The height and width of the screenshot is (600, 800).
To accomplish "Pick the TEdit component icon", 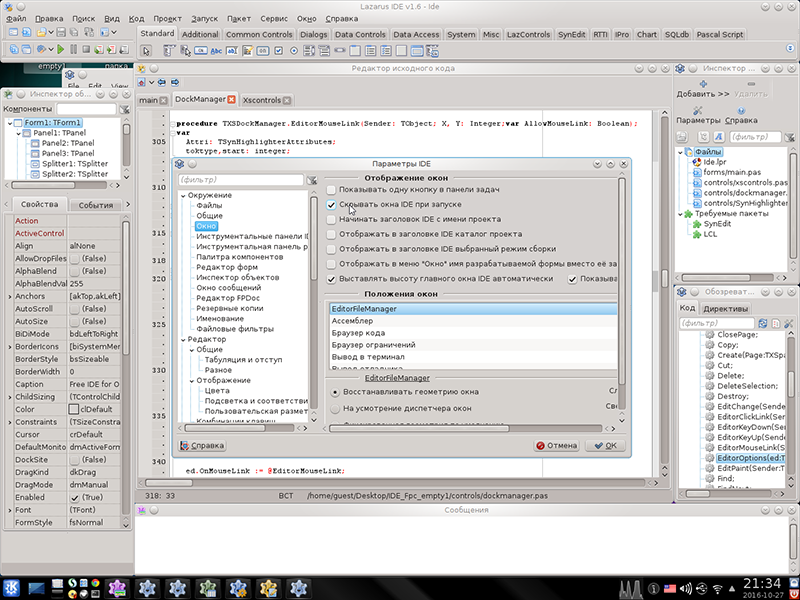I will point(232,51).
